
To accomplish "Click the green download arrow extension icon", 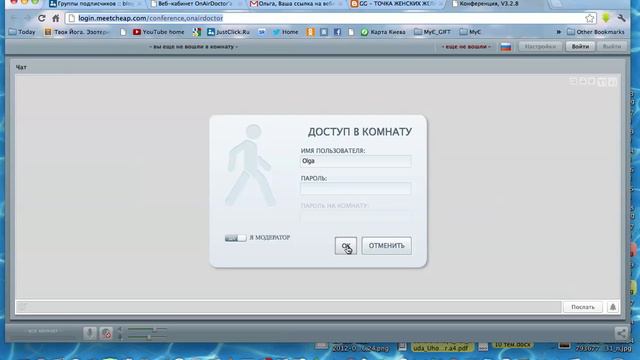I will coord(606,18).
